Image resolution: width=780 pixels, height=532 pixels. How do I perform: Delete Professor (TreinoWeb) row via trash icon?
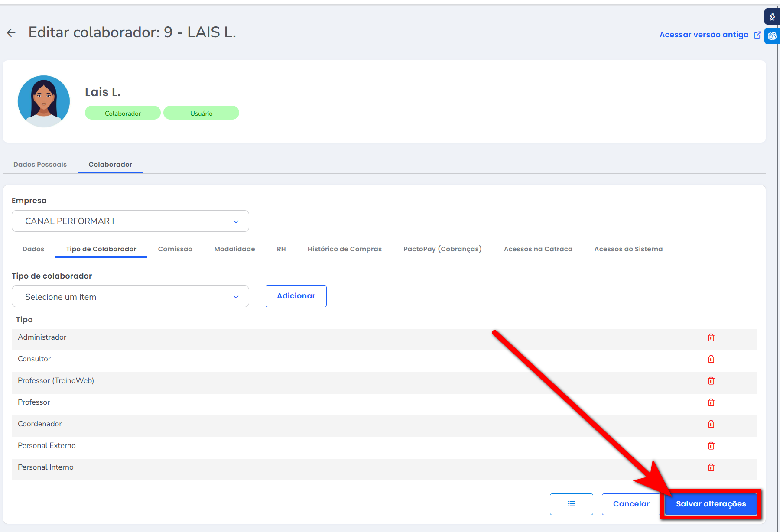coord(711,381)
